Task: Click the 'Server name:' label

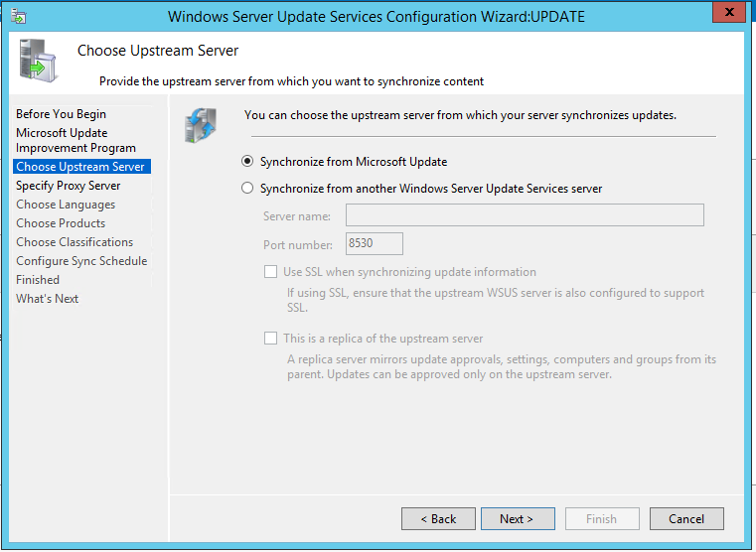Action: (297, 216)
